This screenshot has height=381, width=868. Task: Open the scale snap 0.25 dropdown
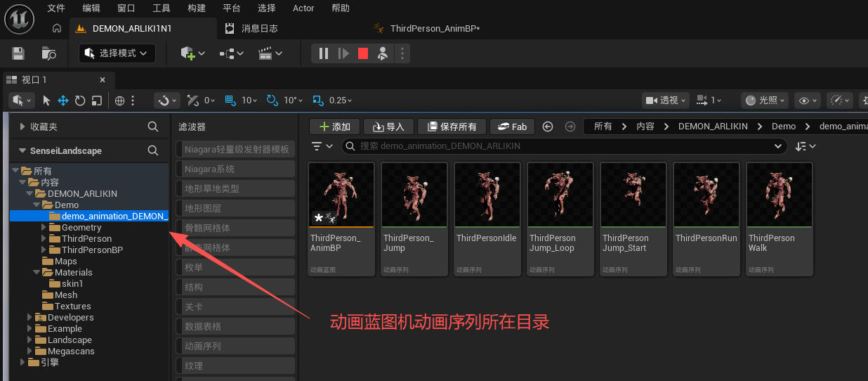[341, 101]
